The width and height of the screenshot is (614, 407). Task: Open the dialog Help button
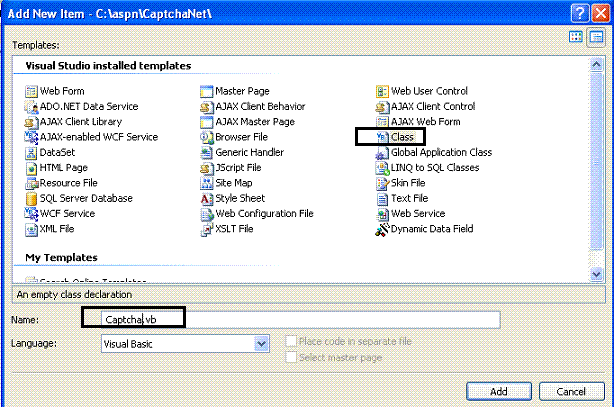[x=580, y=13]
